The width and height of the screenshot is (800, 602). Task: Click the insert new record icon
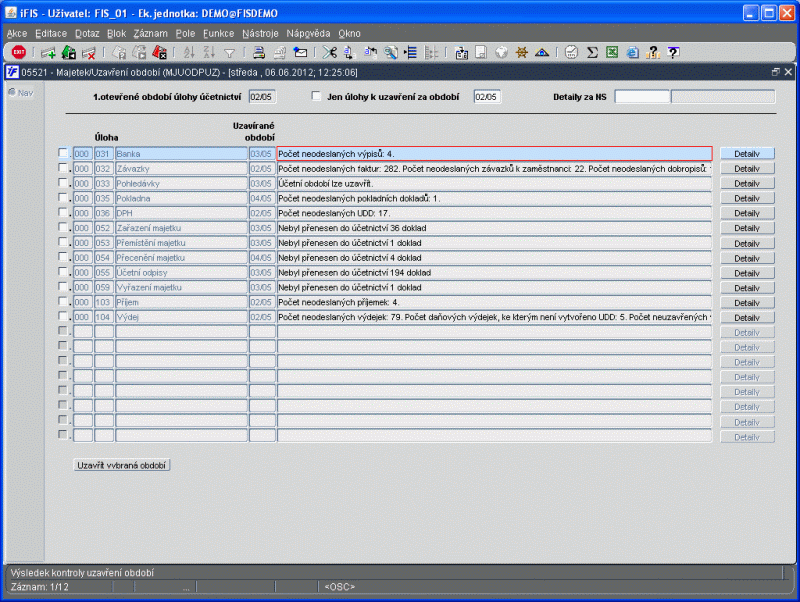click(x=48, y=53)
